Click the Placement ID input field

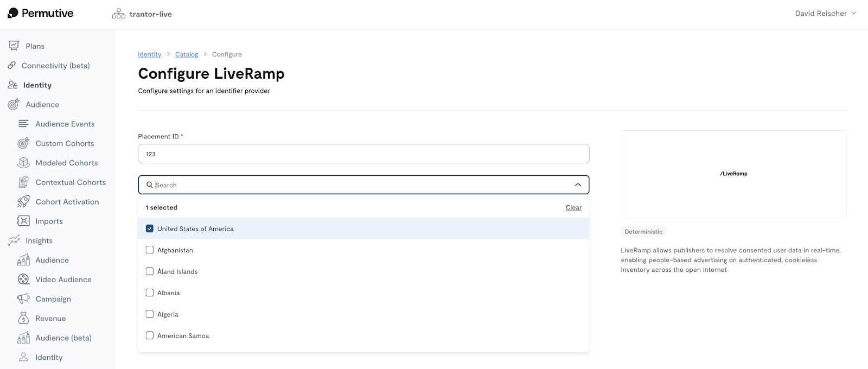tap(363, 154)
